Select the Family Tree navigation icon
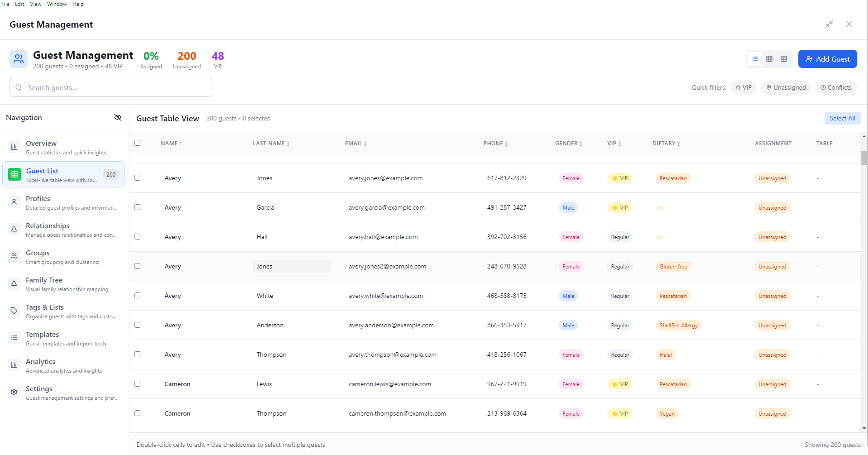868x455 pixels. coord(14,283)
